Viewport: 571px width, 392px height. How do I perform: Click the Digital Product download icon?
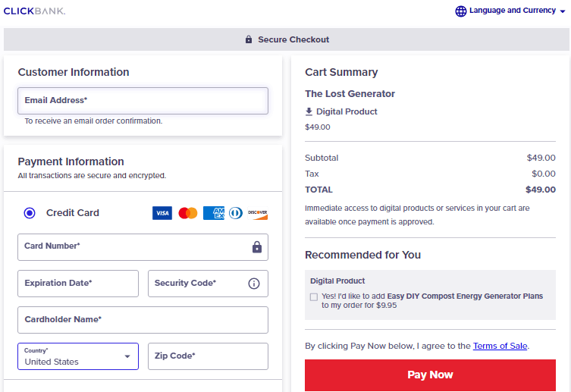(309, 111)
